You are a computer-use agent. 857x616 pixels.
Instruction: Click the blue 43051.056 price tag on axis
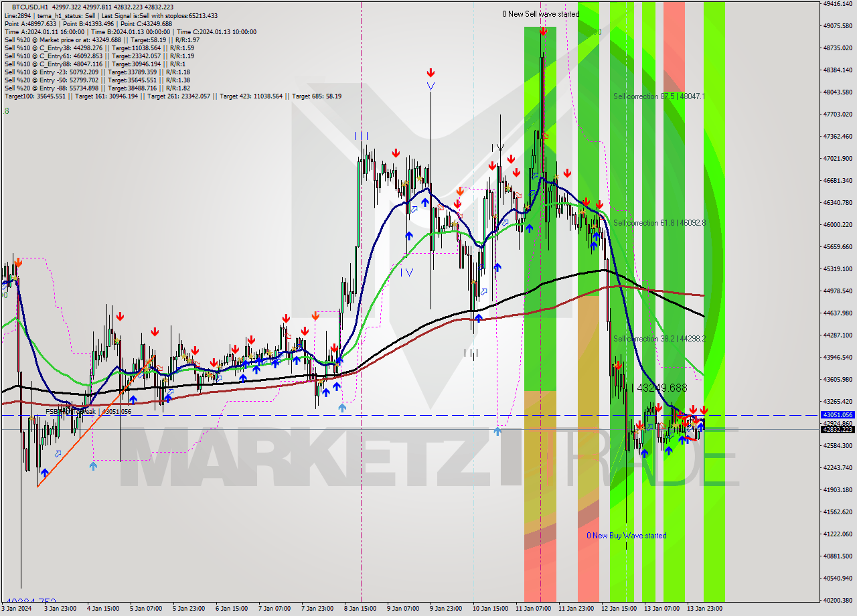click(x=837, y=415)
